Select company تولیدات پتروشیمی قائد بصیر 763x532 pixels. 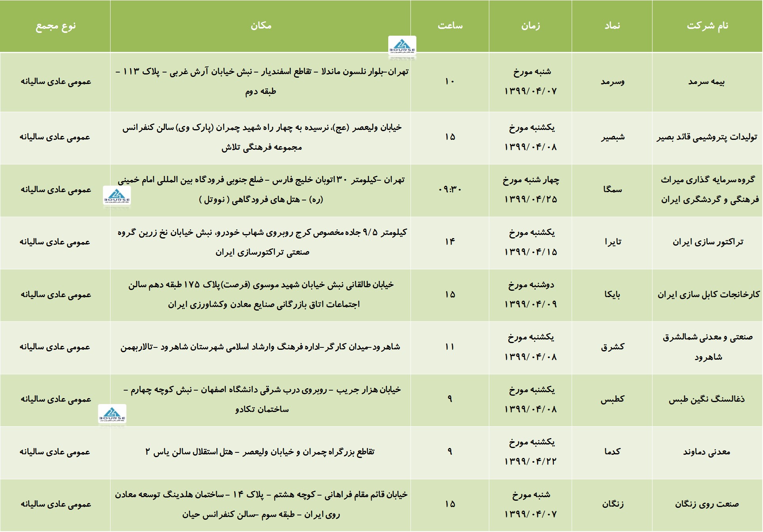click(x=707, y=137)
